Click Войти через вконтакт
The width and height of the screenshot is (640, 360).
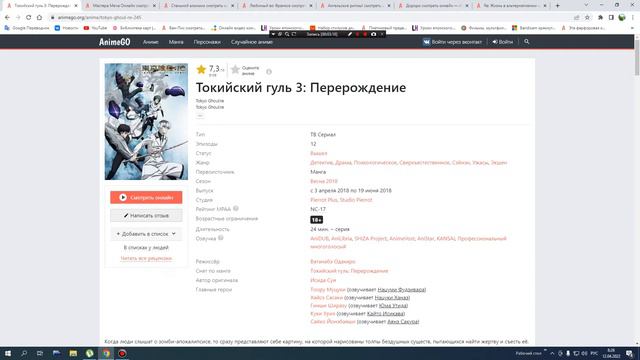pos(452,42)
